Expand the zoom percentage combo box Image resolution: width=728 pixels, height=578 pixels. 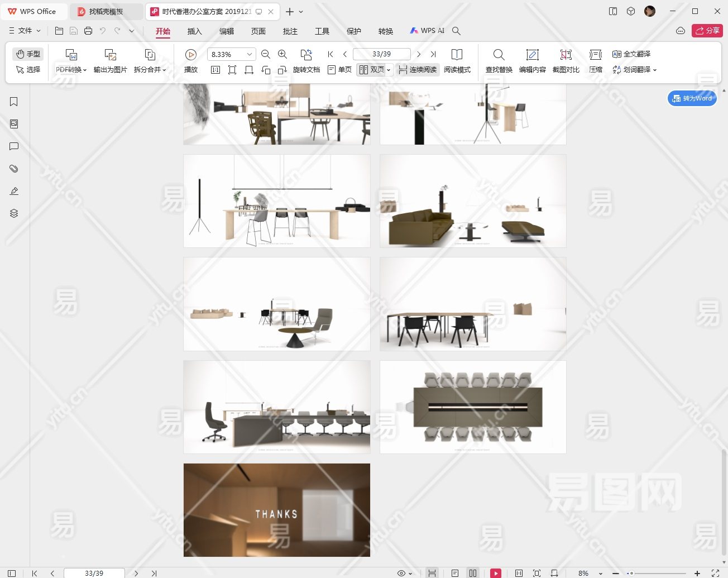click(x=250, y=54)
